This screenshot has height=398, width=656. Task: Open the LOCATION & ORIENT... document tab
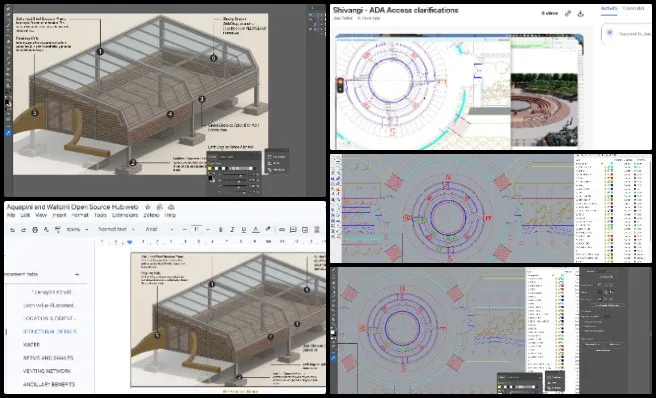tap(50, 318)
